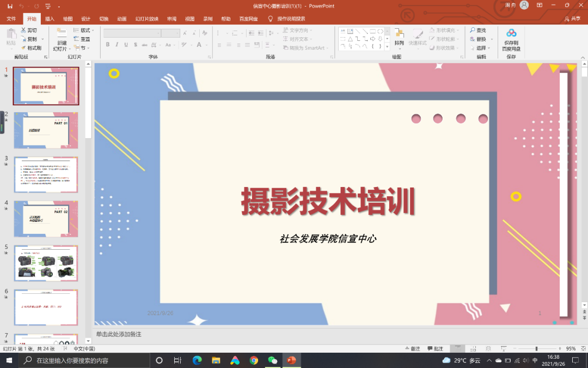Toggle the Notes (备注) pane
588x368 pixels.
pyautogui.click(x=412, y=348)
